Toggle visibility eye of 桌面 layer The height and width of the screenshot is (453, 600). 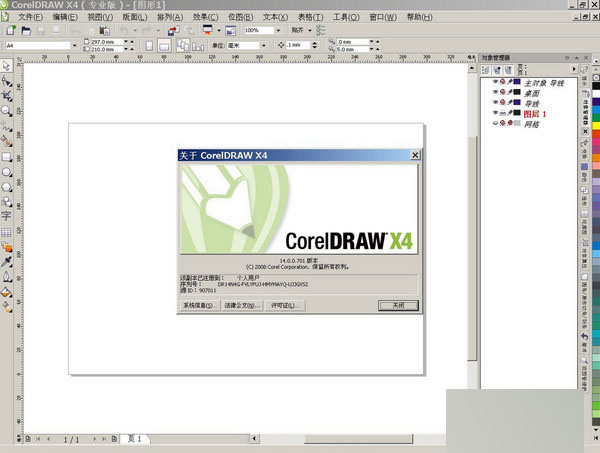click(495, 92)
